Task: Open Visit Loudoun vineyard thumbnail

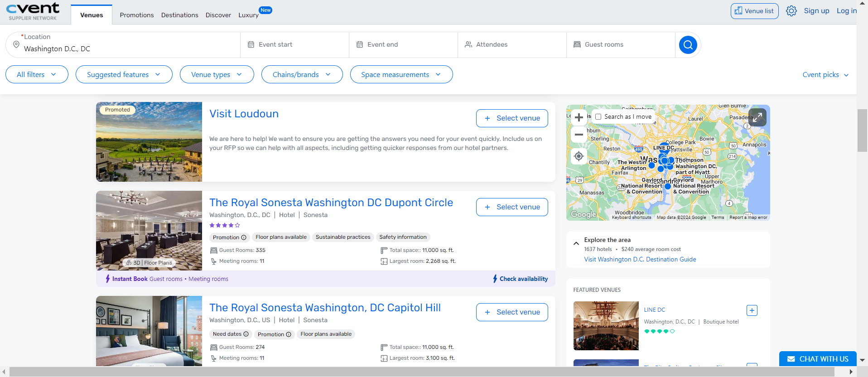Action: (149, 142)
